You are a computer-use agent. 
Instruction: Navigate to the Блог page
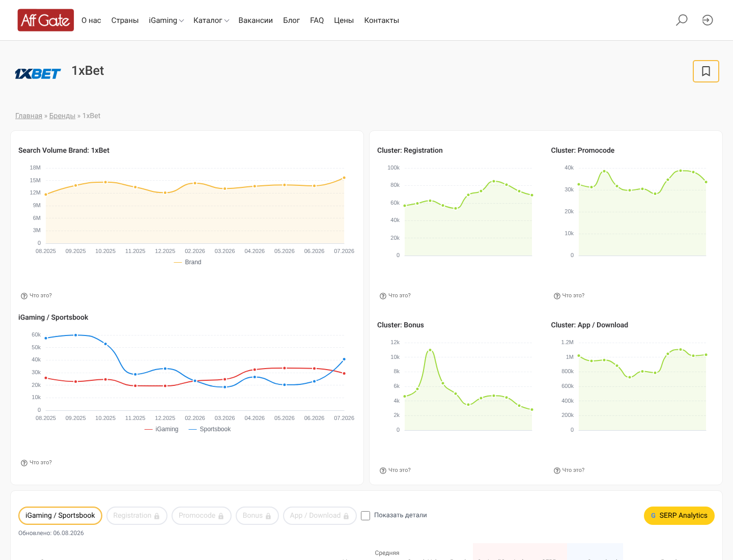coord(292,20)
